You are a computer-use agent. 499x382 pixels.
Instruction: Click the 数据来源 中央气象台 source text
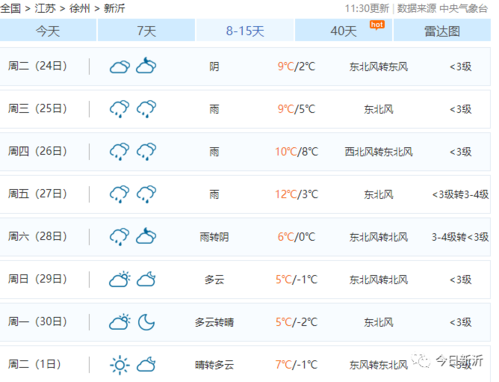(x=442, y=8)
